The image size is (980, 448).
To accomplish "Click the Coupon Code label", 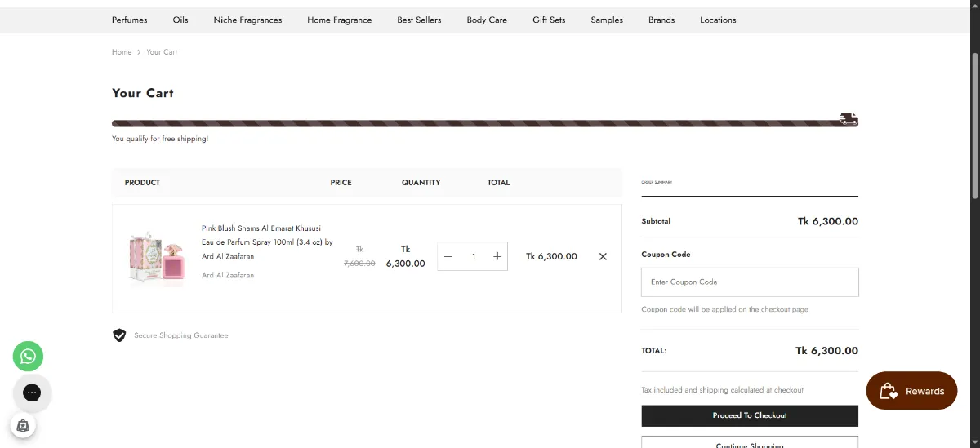I will coord(666,255).
